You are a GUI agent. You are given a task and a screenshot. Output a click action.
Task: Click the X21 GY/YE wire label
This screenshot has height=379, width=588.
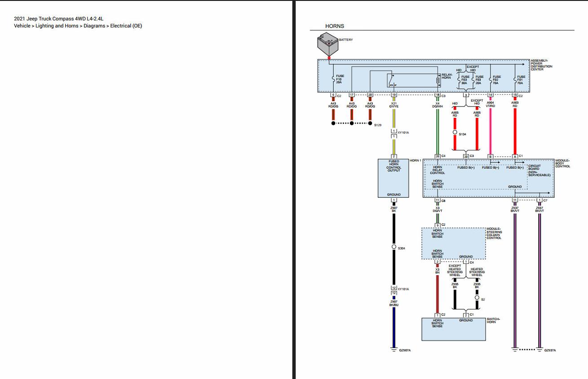tap(394, 105)
